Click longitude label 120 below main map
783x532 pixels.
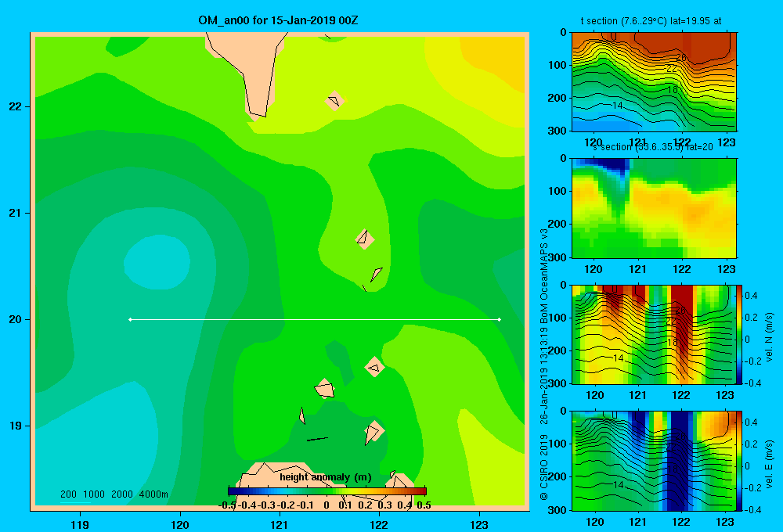(180, 524)
